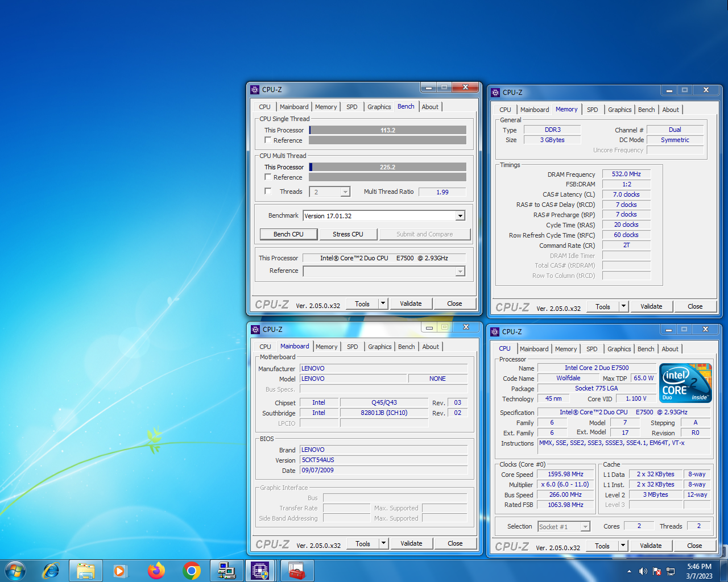Viewport: 728px width, 582px height.
Task: Switch to Bench tab in CPU window
Action: click(x=646, y=349)
